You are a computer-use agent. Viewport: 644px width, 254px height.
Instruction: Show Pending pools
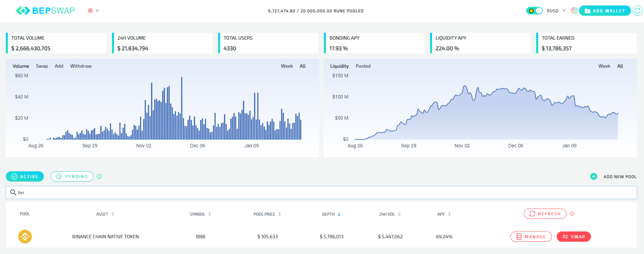tap(72, 176)
